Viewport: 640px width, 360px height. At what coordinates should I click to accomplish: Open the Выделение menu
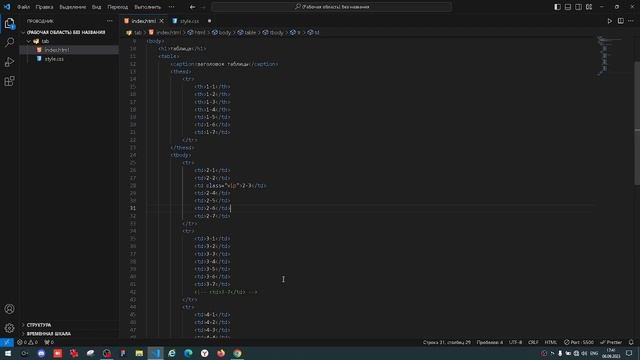73,7
